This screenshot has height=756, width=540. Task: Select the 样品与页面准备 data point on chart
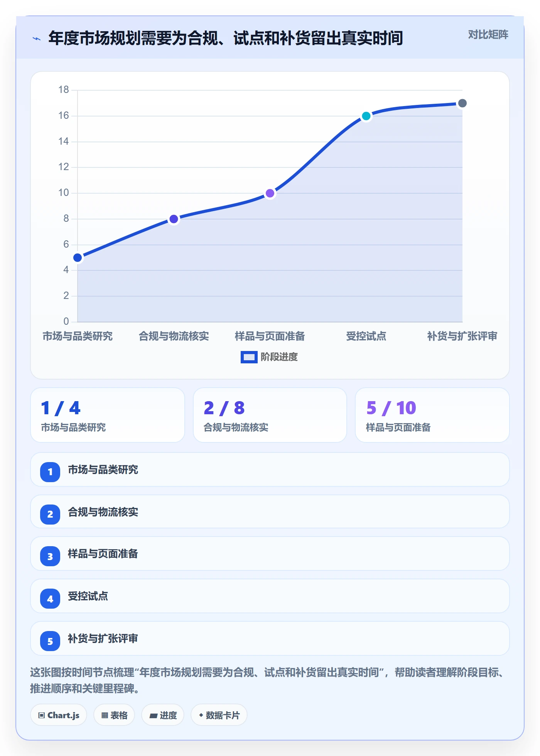click(x=270, y=193)
